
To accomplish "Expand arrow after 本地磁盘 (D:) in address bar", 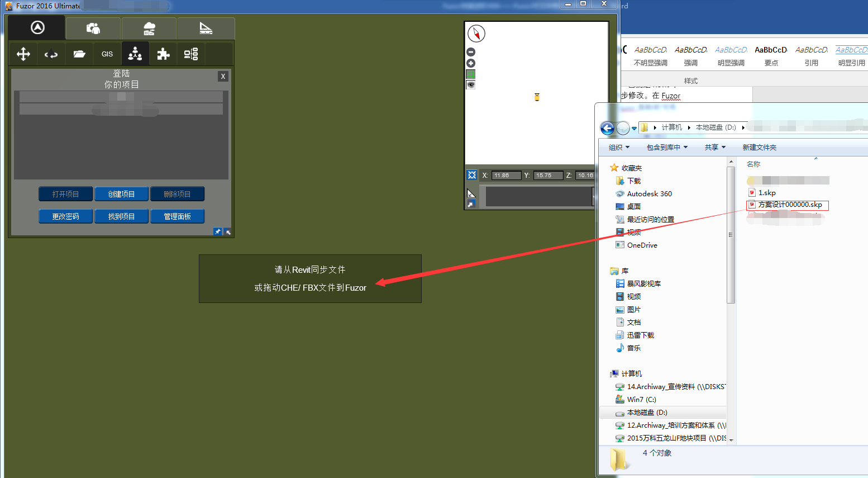I will click(x=743, y=127).
